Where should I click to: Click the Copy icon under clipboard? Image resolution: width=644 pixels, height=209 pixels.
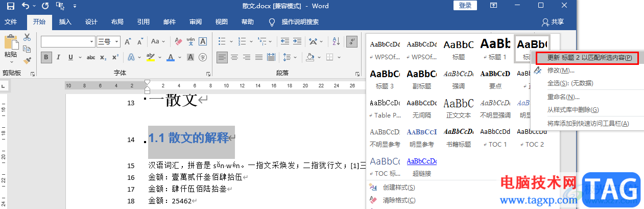point(27,49)
